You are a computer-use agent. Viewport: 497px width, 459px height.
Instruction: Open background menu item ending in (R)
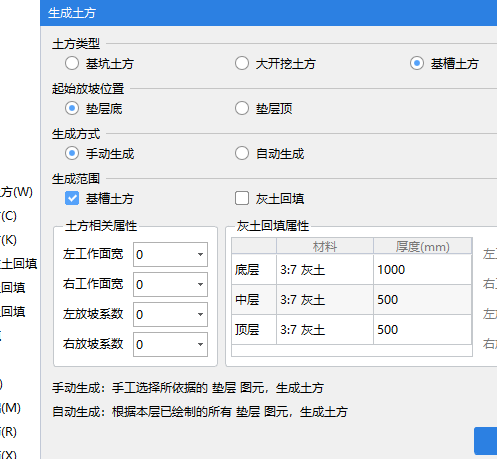point(8,432)
